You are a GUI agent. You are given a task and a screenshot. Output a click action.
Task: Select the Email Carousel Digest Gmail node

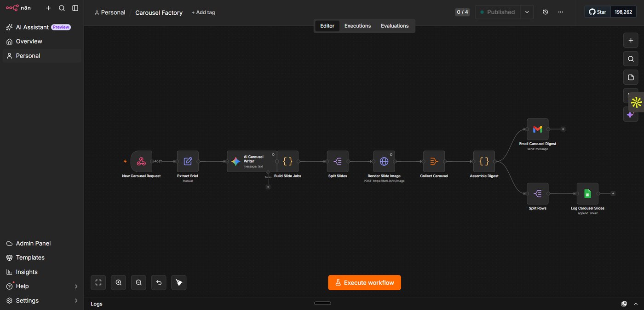[x=537, y=129]
